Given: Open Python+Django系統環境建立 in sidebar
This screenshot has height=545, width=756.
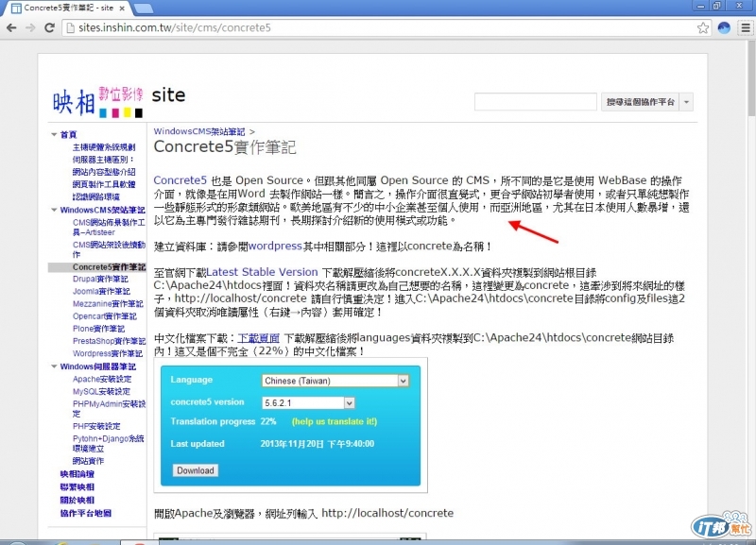Looking at the screenshot, I should [108, 443].
